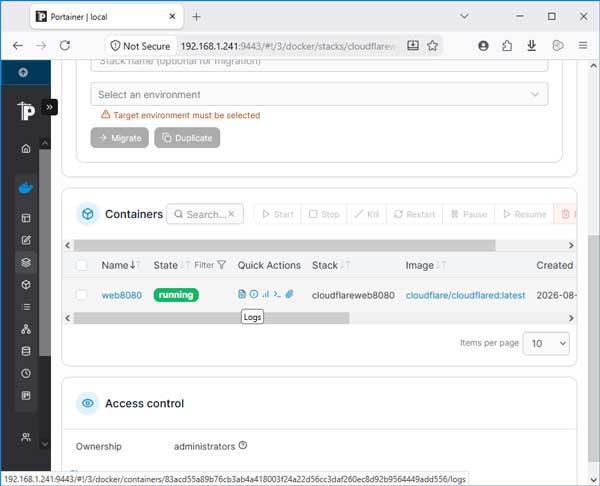This screenshot has height=486, width=600.
Task: Click the State Filter funnel icon
Action: click(x=221, y=265)
